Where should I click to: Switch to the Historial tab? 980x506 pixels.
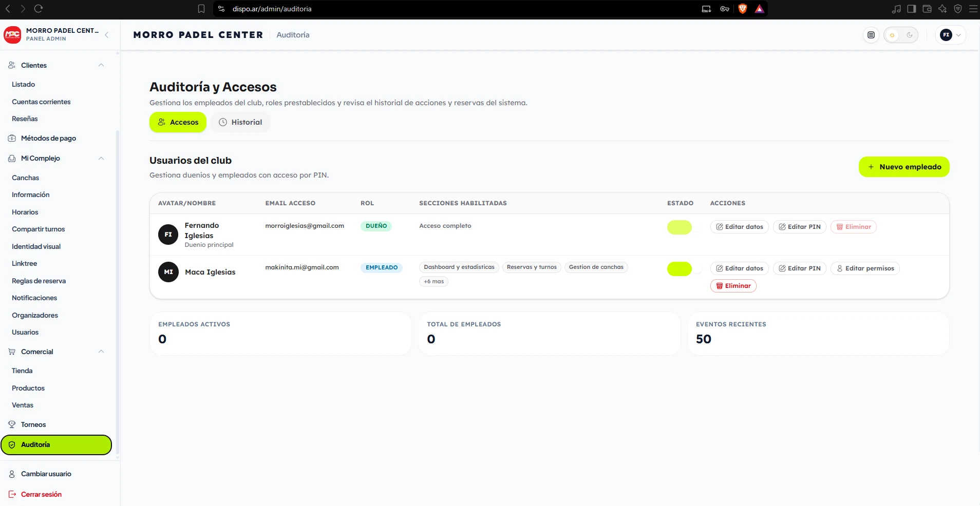(240, 122)
